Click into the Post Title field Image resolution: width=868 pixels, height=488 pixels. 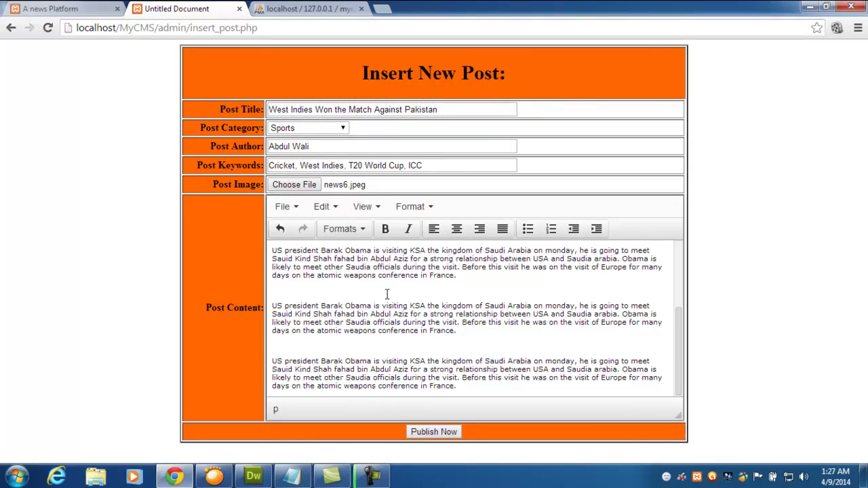392,110
